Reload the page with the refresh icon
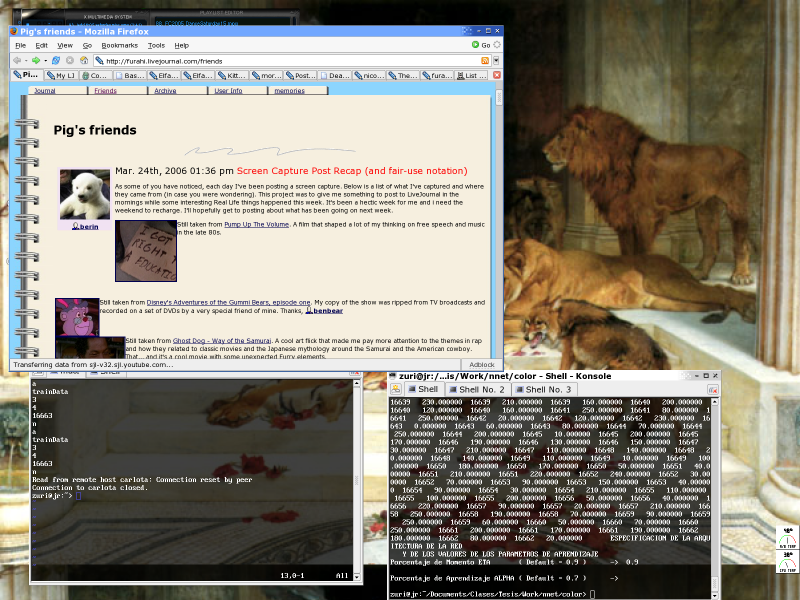This screenshot has width=800, height=600. tap(55, 60)
